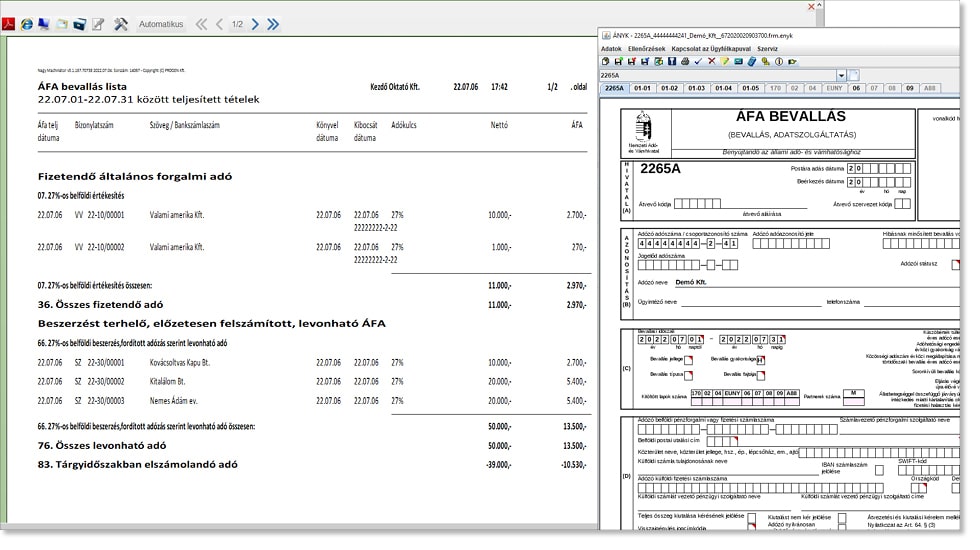This screenshot has height=550, width=980.
Task: Check Kiutalást nem kér jelölése box
Action: (842, 517)
